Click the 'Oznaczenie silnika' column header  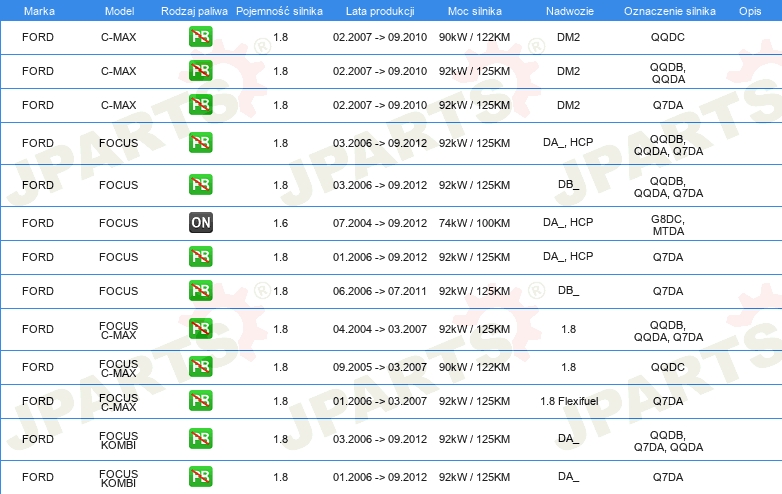(x=669, y=11)
